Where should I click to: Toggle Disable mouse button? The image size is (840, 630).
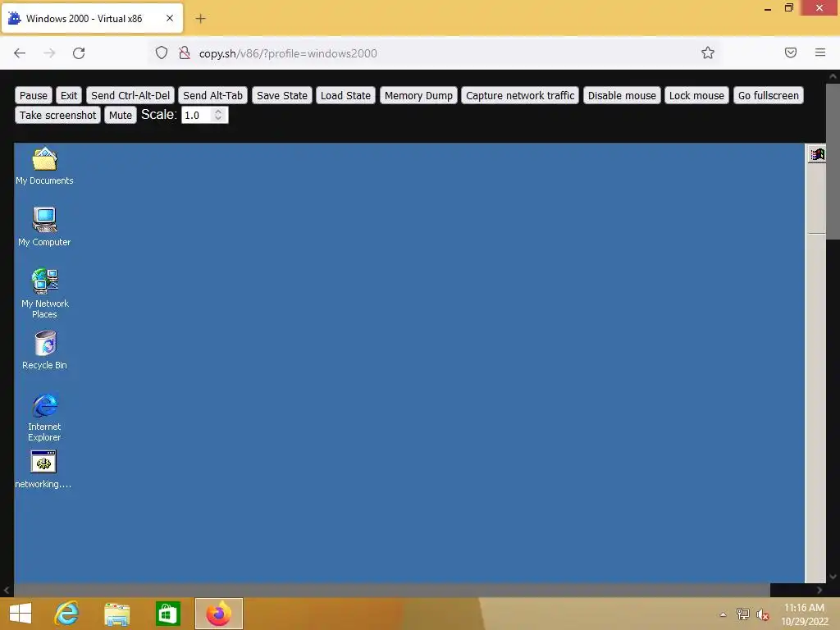(622, 95)
